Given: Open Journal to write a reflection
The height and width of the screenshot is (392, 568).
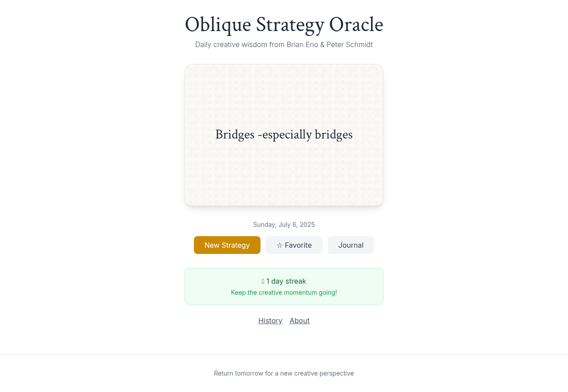Looking at the screenshot, I should [x=351, y=245].
